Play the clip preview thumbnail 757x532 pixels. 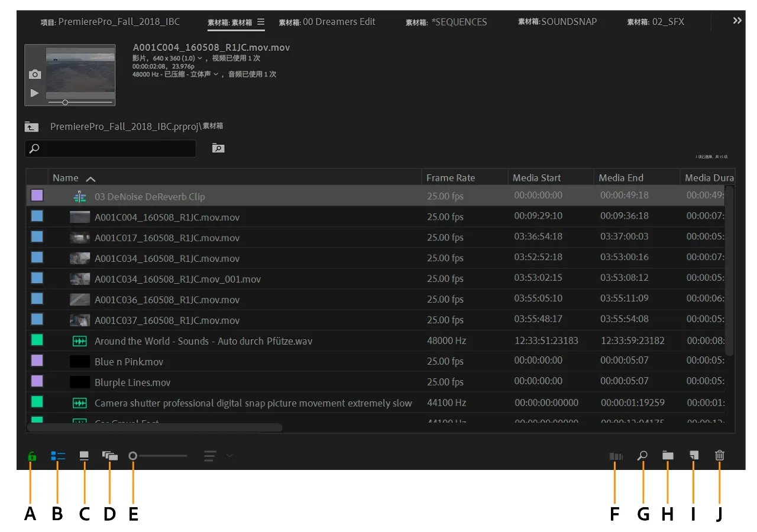pos(35,93)
